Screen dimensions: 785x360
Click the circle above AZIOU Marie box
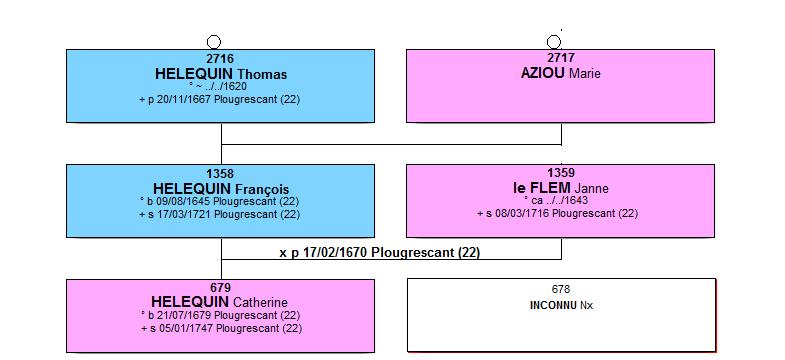554,42
